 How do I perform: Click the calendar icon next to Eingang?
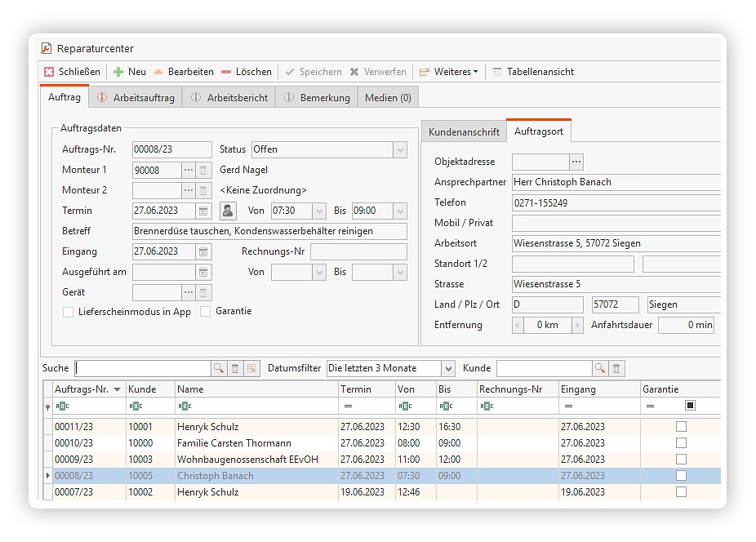[204, 252]
